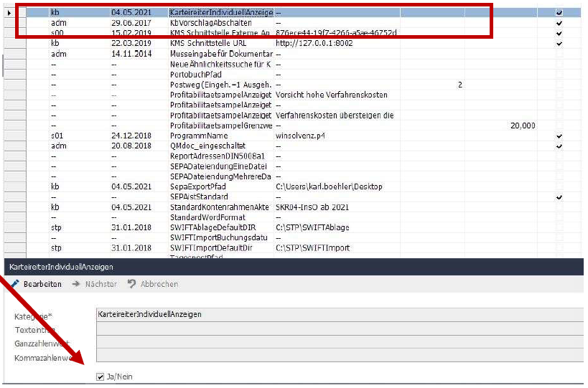Select the QMdoc_eingeschaltet row name
The height and width of the screenshot is (388, 588).
207,146
